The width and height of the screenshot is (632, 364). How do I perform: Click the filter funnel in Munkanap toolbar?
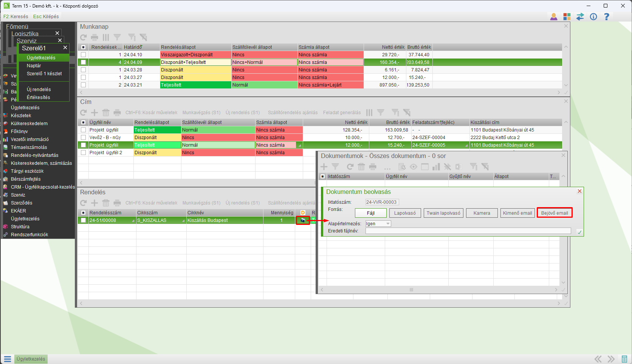coord(117,37)
